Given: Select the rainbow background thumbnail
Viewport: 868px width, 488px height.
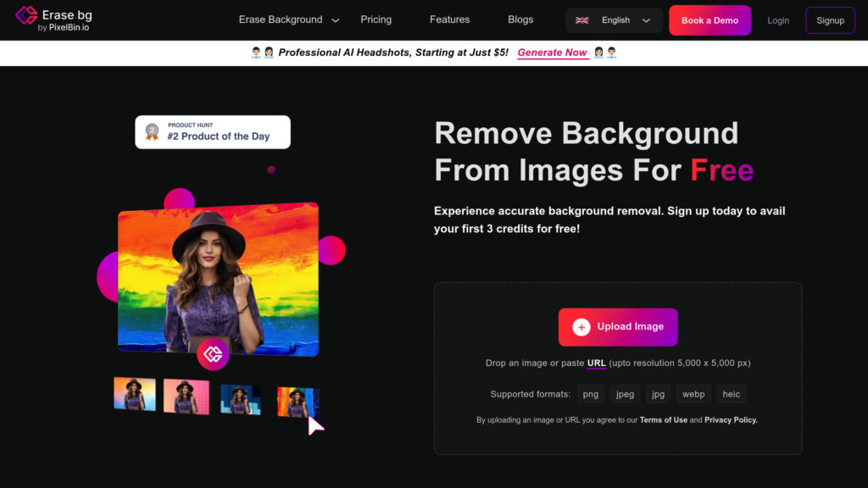Looking at the screenshot, I should tap(296, 402).
